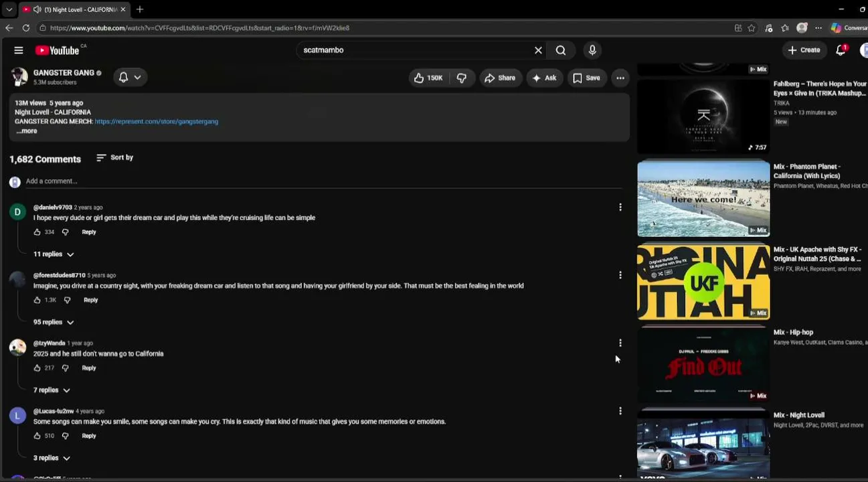This screenshot has width=868, height=482.
Task: Expand the 7 replies thread
Action: (x=52, y=390)
